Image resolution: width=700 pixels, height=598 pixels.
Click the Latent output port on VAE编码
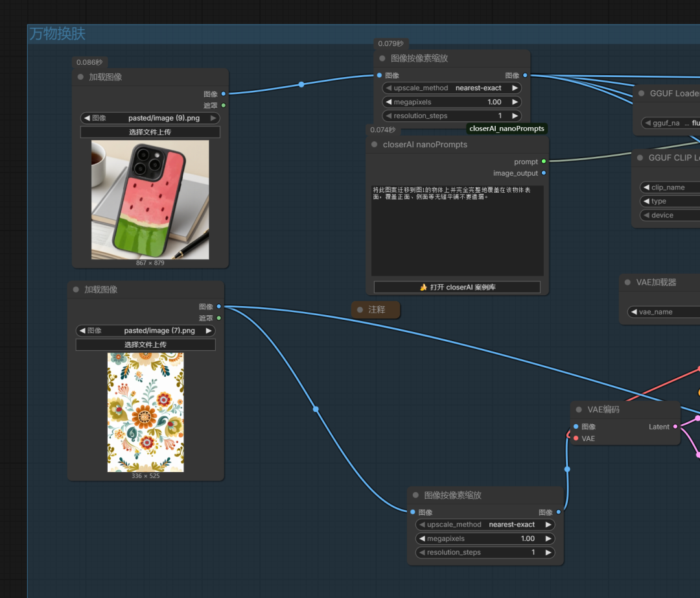click(x=675, y=427)
